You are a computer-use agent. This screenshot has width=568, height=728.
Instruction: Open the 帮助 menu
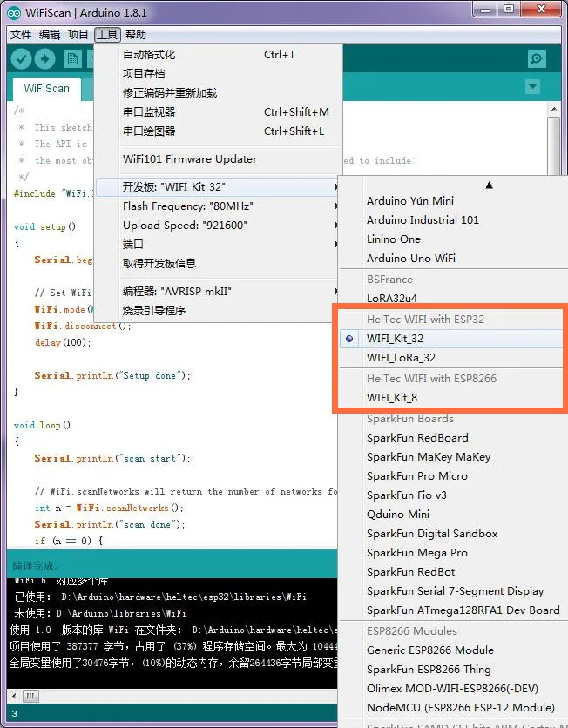pos(136,35)
